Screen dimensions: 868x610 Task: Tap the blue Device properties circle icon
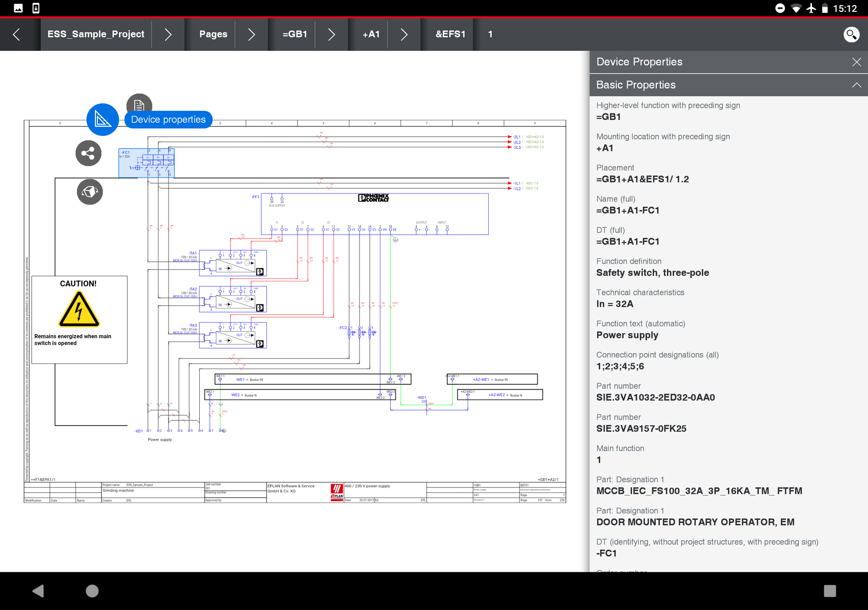(102, 120)
